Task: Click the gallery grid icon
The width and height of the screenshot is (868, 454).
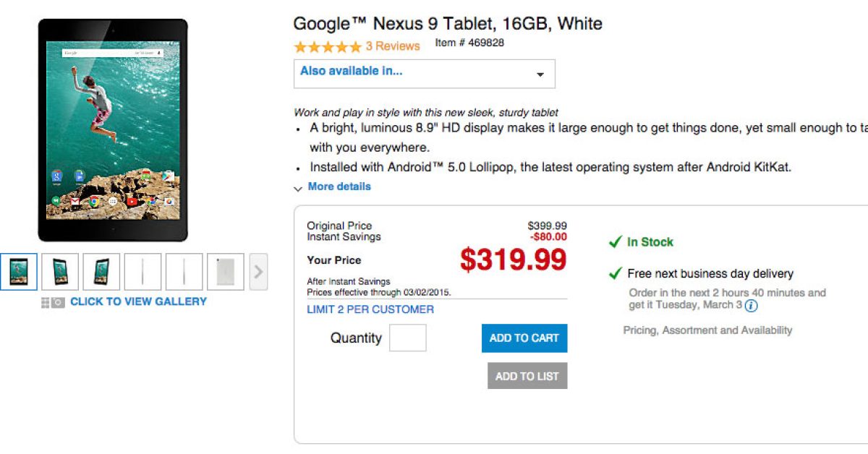Action: pyautogui.click(x=46, y=302)
